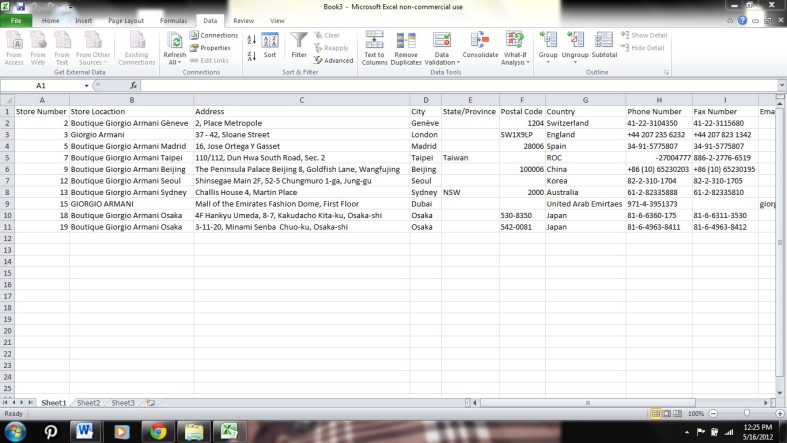Click the Refresh All icon
The height and width of the screenshot is (443, 787).
click(174, 41)
